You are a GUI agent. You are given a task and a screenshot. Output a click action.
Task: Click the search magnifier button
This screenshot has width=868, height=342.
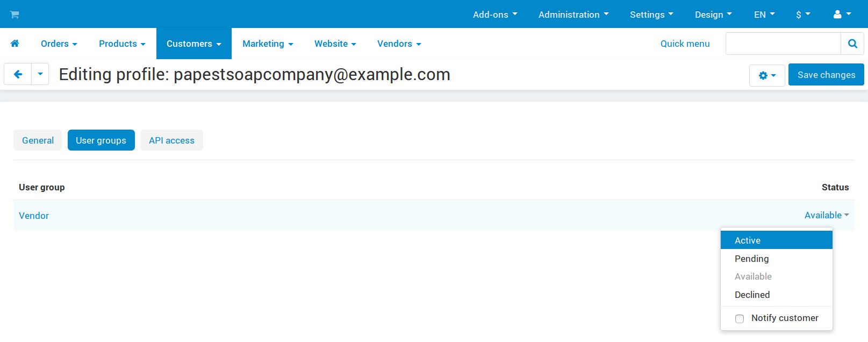point(852,44)
